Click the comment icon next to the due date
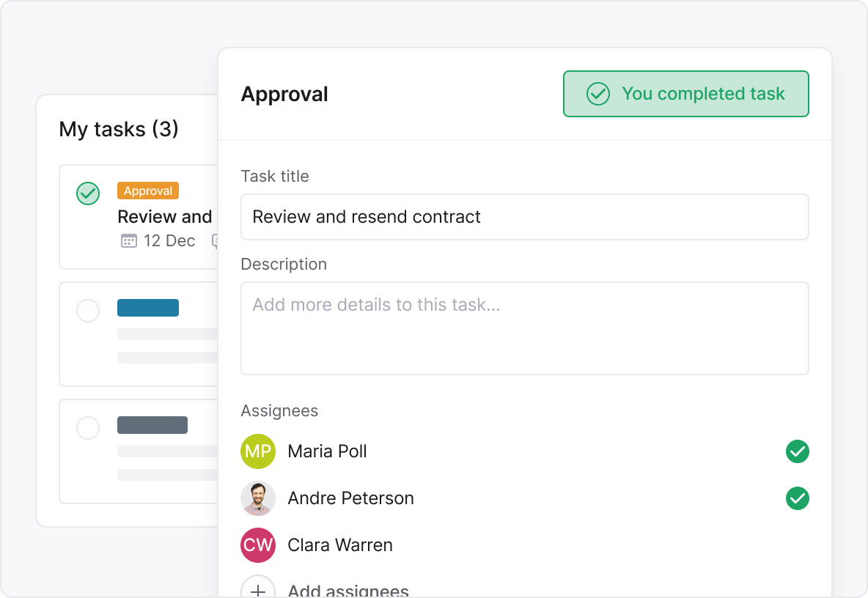Viewport: 868px width, 598px height. (216, 241)
